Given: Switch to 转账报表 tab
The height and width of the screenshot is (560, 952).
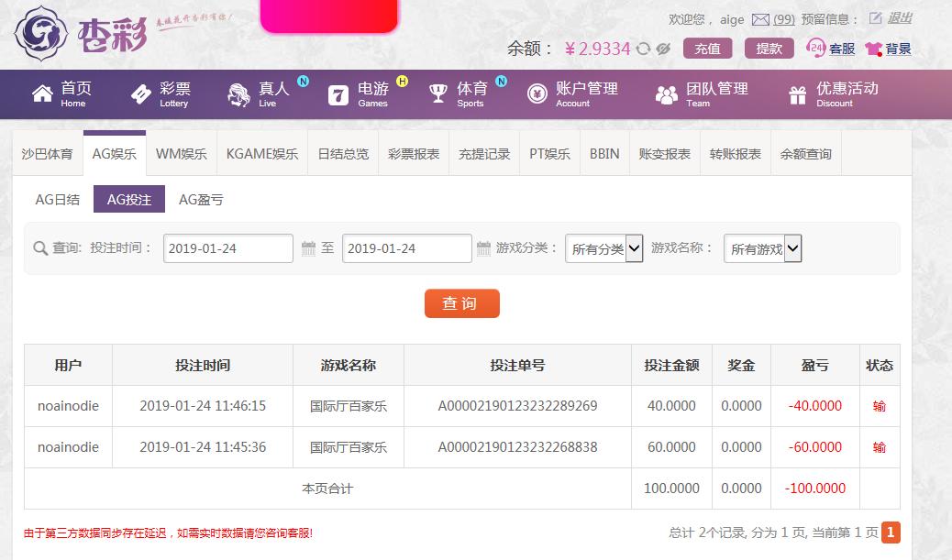Looking at the screenshot, I should pyautogui.click(x=736, y=153).
